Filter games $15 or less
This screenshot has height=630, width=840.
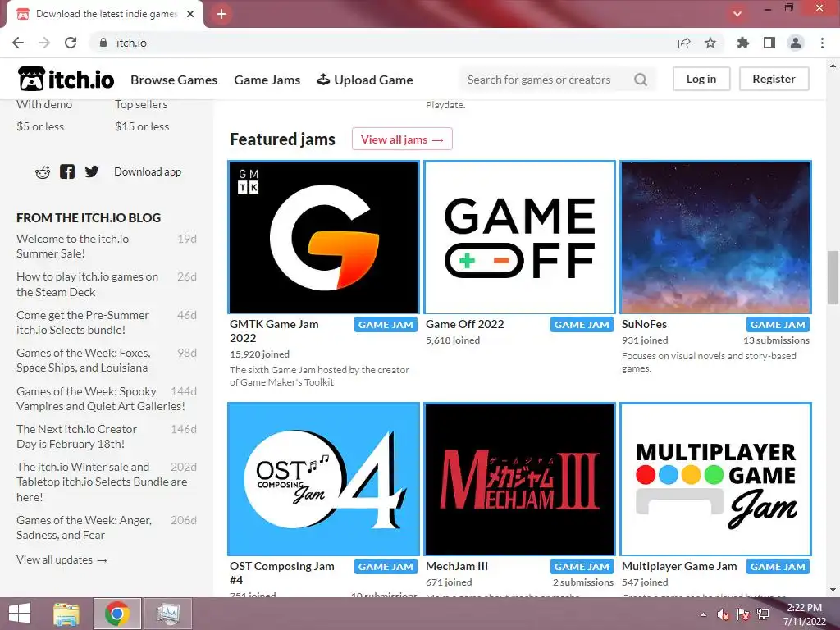[142, 127]
